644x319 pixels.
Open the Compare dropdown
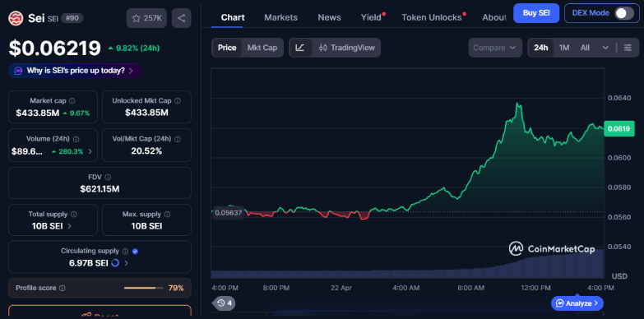(495, 48)
